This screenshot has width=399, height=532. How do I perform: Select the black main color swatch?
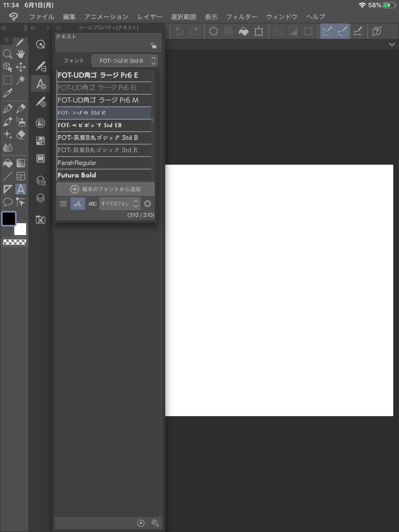point(9,218)
